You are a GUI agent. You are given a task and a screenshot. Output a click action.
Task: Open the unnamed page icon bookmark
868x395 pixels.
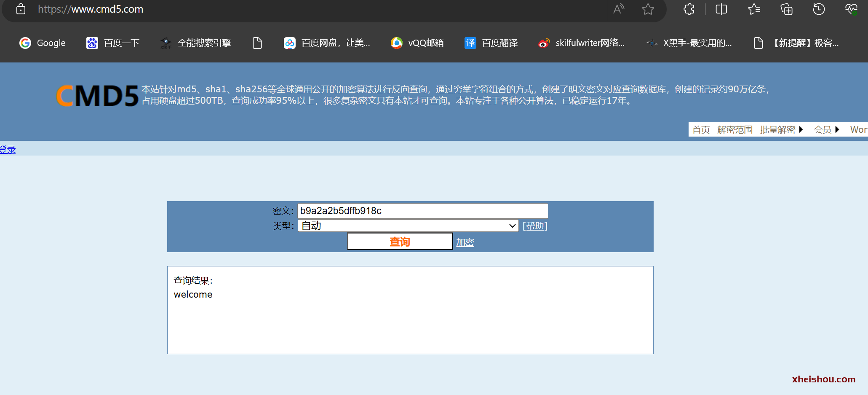(x=257, y=43)
